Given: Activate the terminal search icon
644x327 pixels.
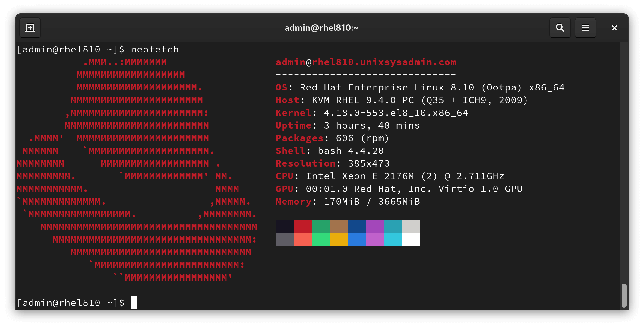Looking at the screenshot, I should [560, 27].
